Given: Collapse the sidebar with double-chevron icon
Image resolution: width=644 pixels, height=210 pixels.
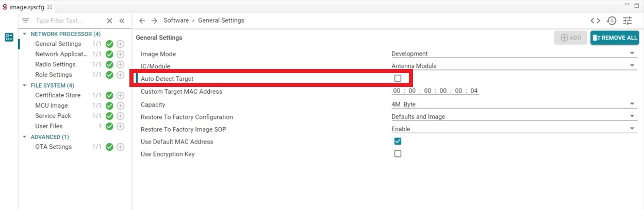Looking at the screenshot, I should pyautogui.click(x=122, y=21).
